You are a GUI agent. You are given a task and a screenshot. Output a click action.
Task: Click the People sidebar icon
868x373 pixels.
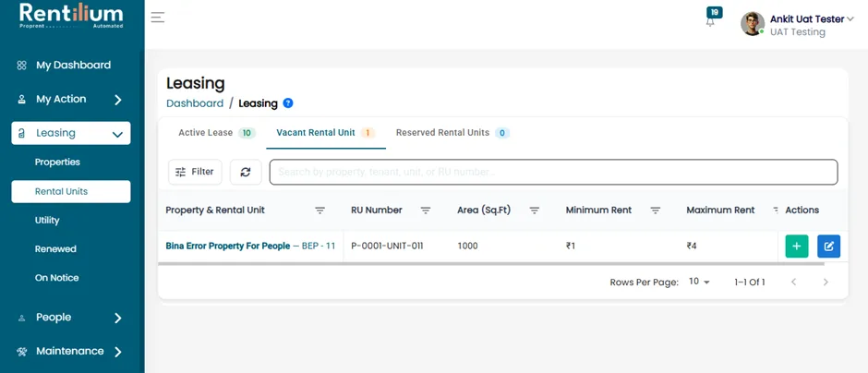pyautogui.click(x=21, y=319)
